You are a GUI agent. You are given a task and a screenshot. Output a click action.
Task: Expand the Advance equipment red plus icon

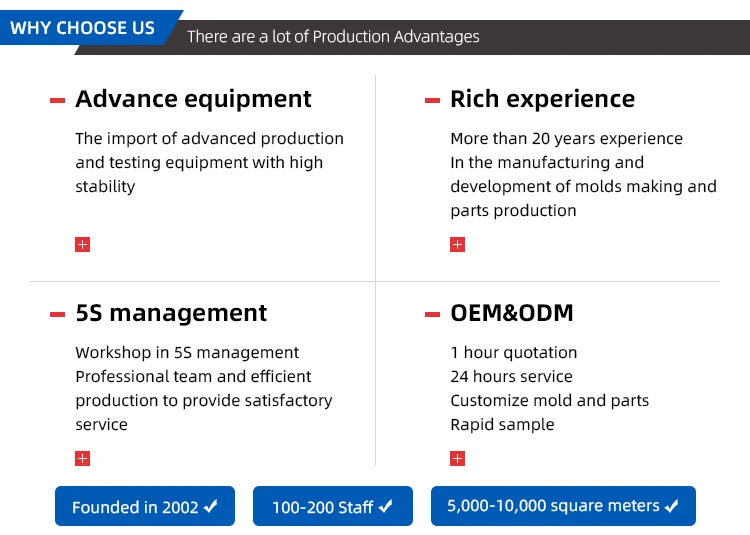82,244
